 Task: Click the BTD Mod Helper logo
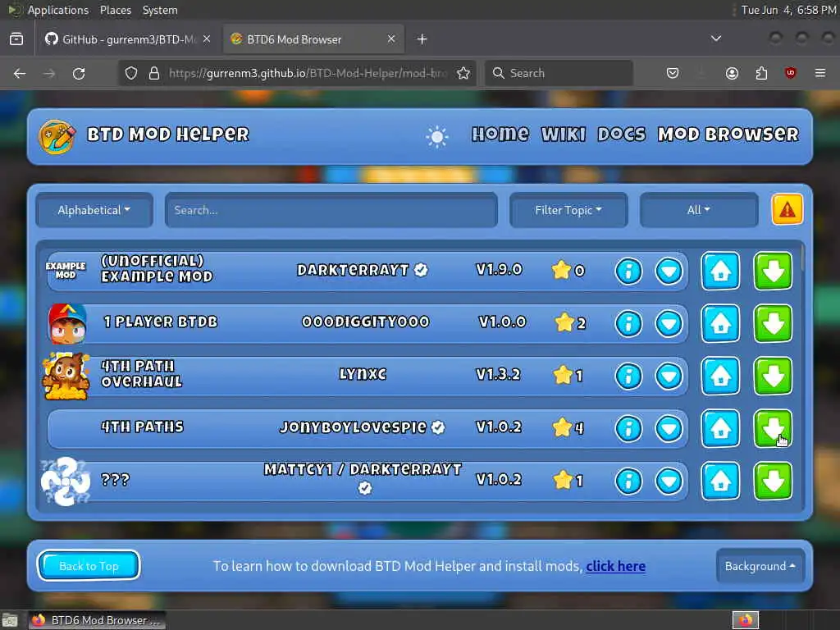pyautogui.click(x=57, y=137)
